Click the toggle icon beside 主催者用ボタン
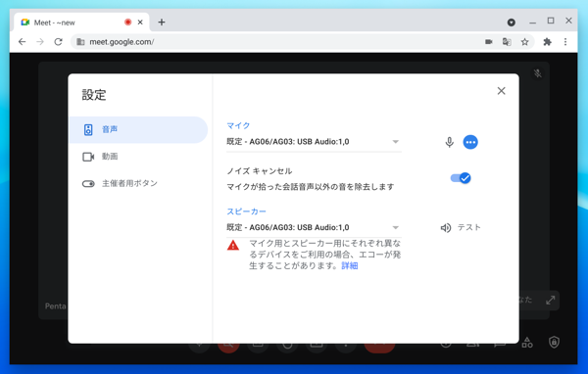The height and width of the screenshot is (374, 588). click(88, 184)
